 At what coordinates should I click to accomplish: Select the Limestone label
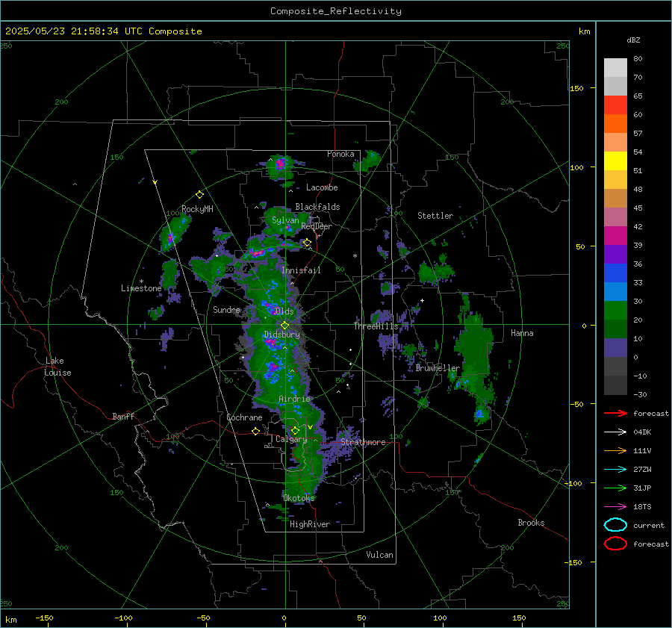coord(141,288)
